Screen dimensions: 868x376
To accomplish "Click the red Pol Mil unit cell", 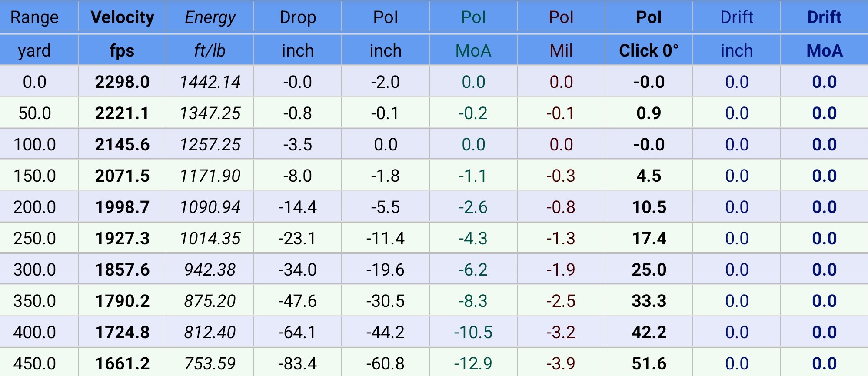I will pos(561,50).
